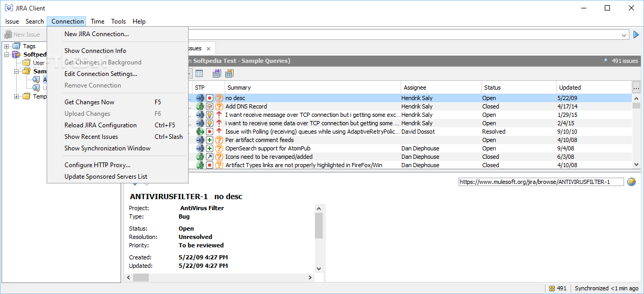Screen dimensions: 644x294
Task: Sort by the Summary column header
Action: point(313,88)
